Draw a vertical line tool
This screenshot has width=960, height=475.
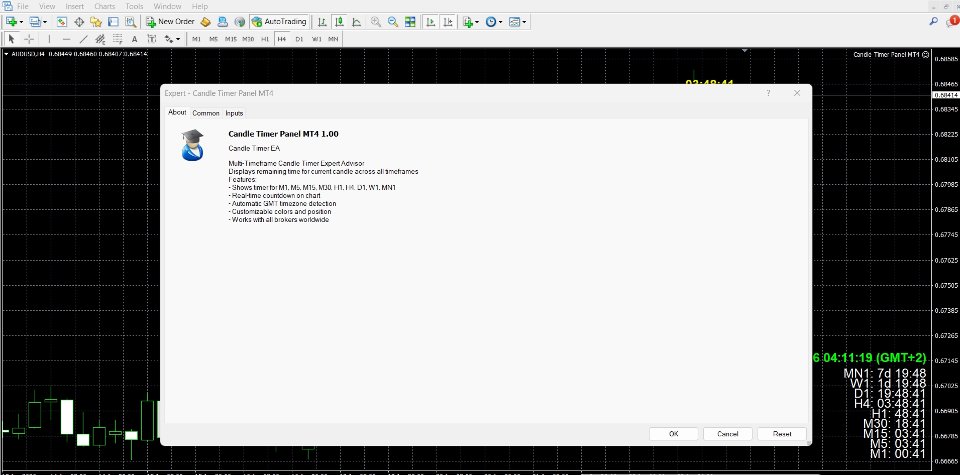[50, 39]
